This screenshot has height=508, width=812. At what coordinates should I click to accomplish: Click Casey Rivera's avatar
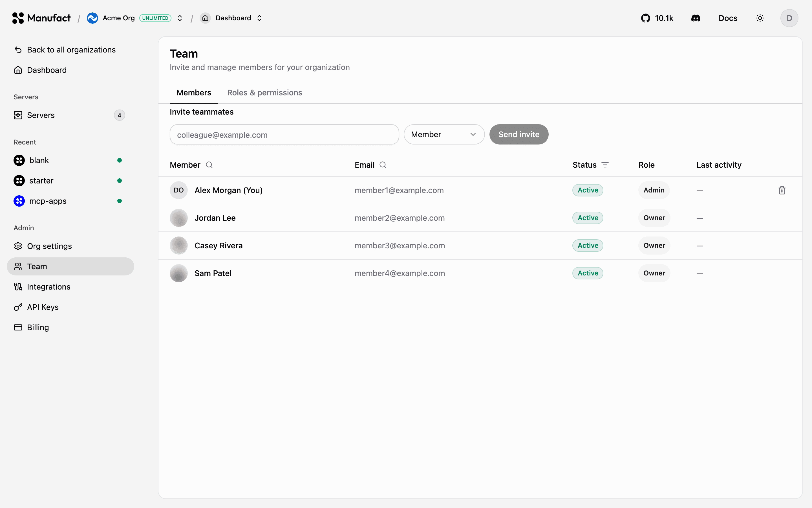tap(179, 246)
